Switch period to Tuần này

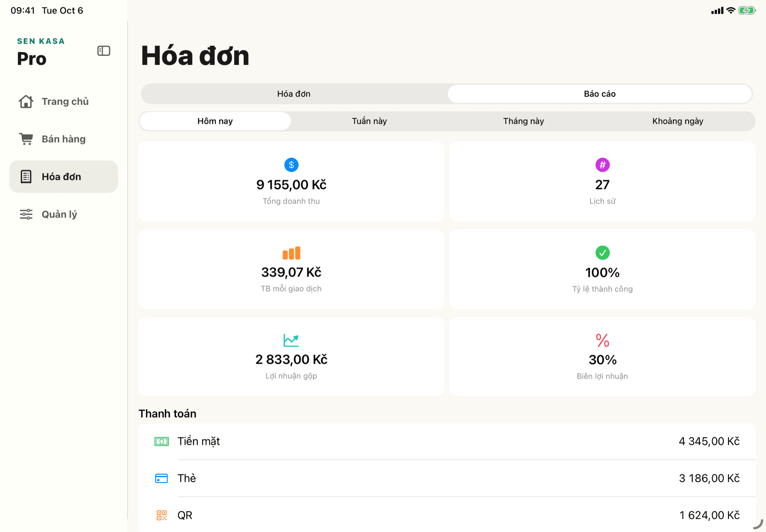369,121
